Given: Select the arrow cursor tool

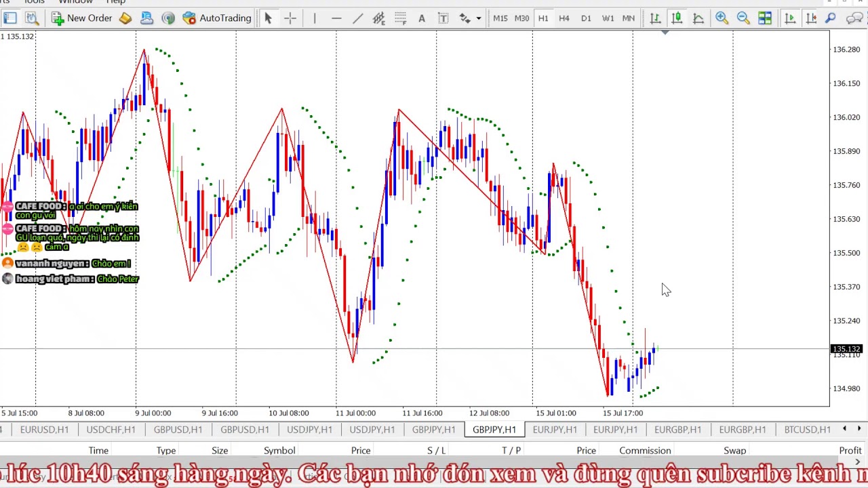Looking at the screenshot, I should coord(268,18).
